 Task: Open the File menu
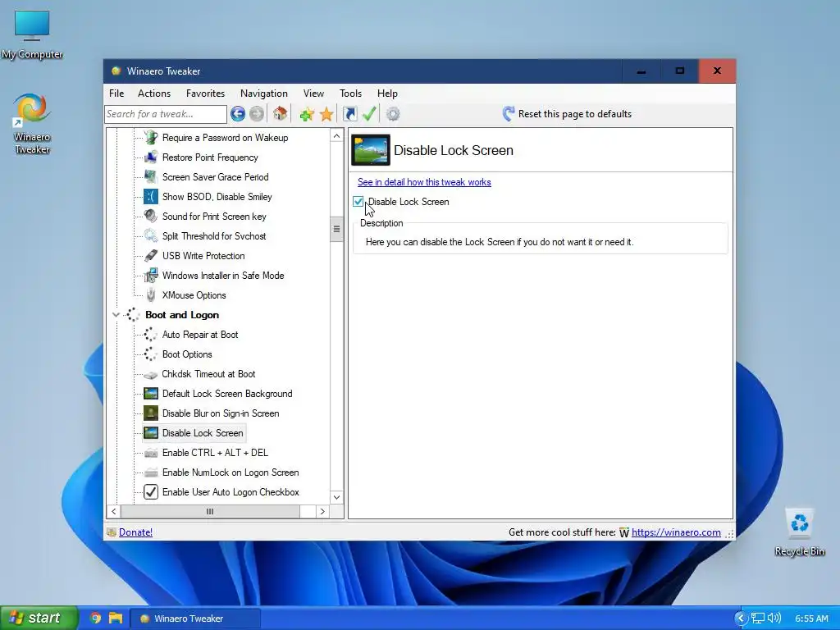[x=116, y=94]
